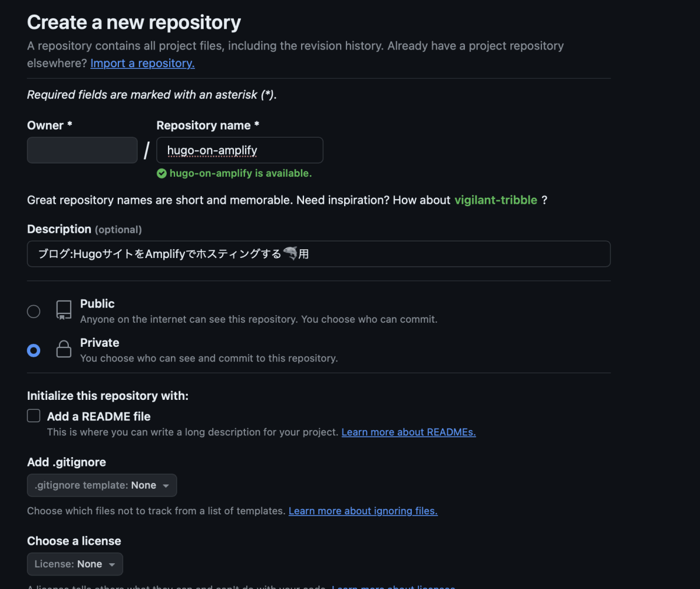Click the book icon beside Public

[64, 310]
